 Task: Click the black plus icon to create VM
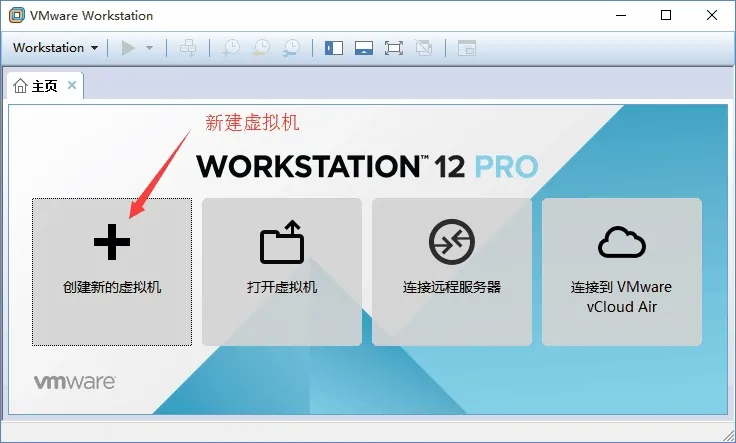(x=112, y=242)
